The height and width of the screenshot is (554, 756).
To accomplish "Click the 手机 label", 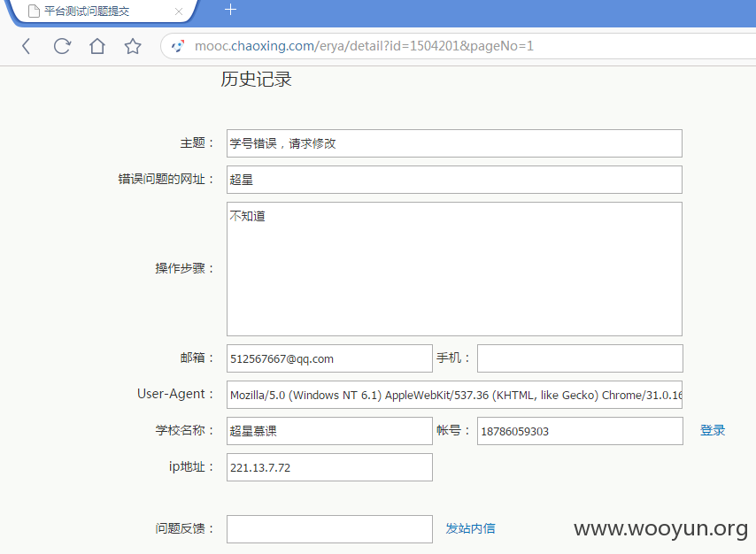I will (x=453, y=358).
